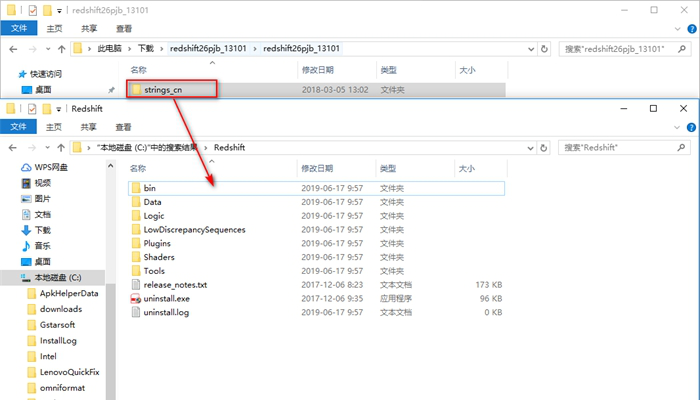Expand address dropdown in redshift26pjb_13101 window
Viewport: 700px width, 416px height.
(531, 49)
